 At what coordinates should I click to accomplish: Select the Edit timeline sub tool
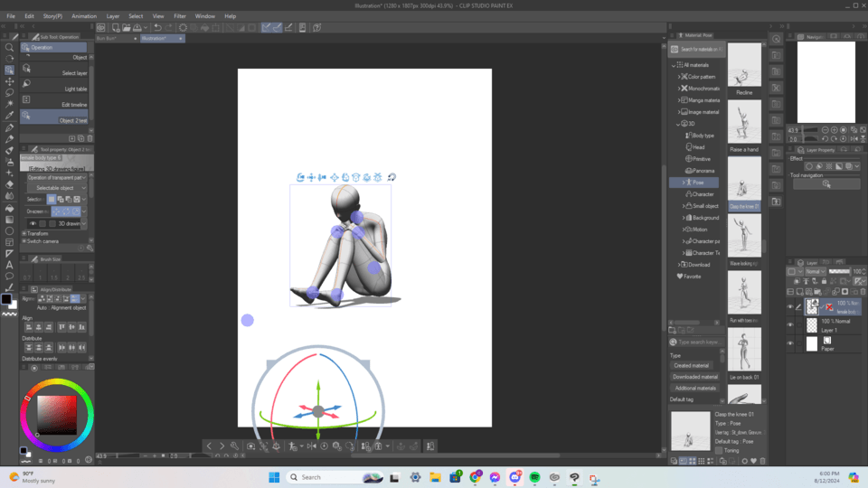click(54, 101)
